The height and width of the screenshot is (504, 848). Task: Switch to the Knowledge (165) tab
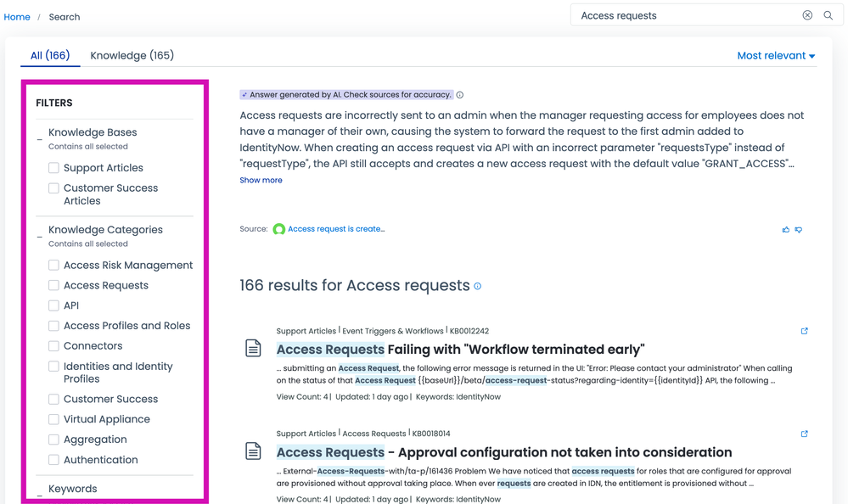tap(132, 56)
